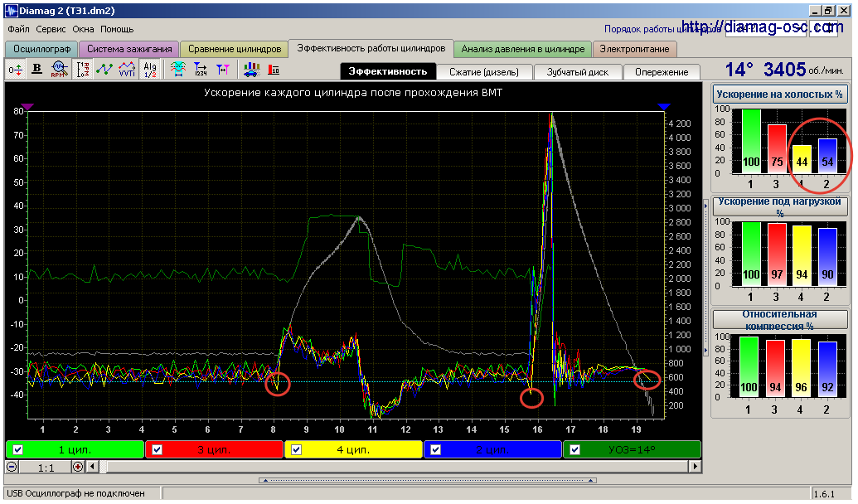Open the Помощь menu
This screenshot has width=858, height=504.
[x=117, y=29]
